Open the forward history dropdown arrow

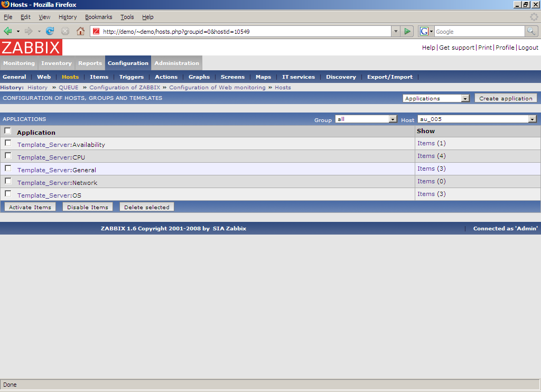39,31
